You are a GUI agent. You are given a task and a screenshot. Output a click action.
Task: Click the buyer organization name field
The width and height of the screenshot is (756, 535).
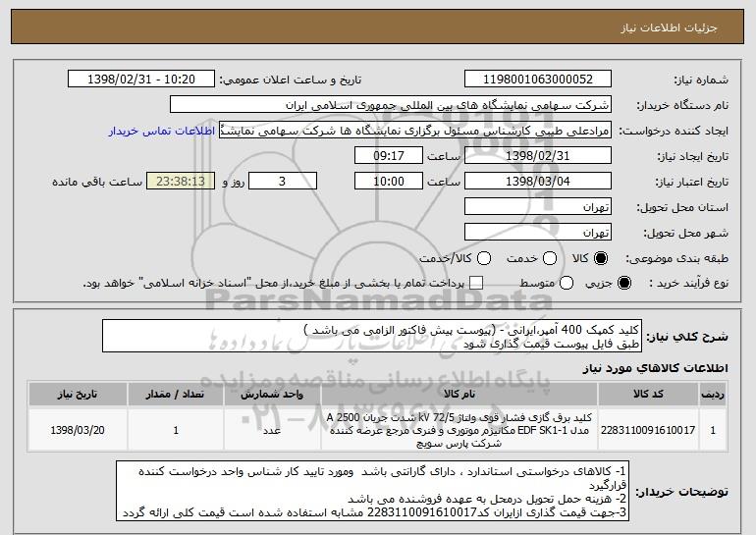(391, 105)
